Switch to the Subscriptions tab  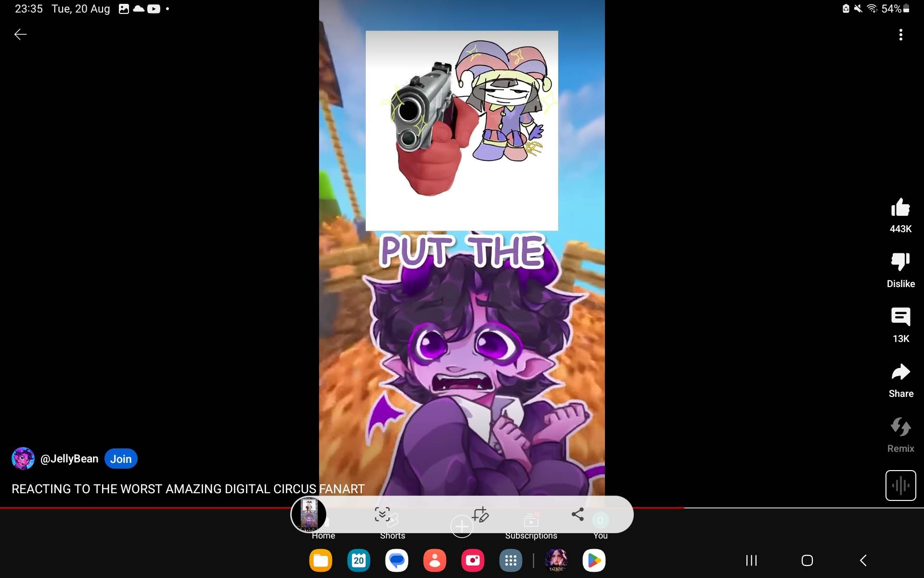(531, 535)
